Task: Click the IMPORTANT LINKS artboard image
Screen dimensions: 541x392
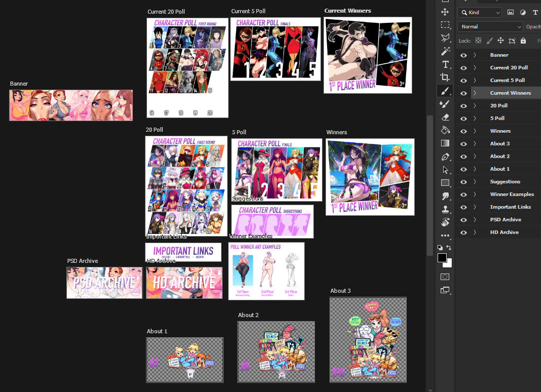Action: pyautogui.click(x=183, y=252)
